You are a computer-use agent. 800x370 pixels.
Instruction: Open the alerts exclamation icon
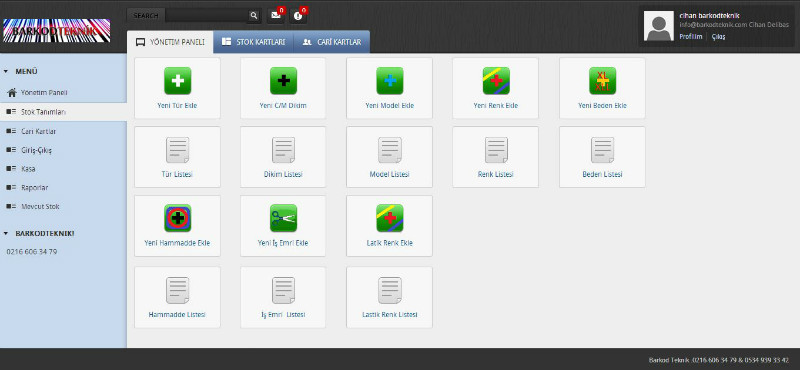click(x=298, y=16)
